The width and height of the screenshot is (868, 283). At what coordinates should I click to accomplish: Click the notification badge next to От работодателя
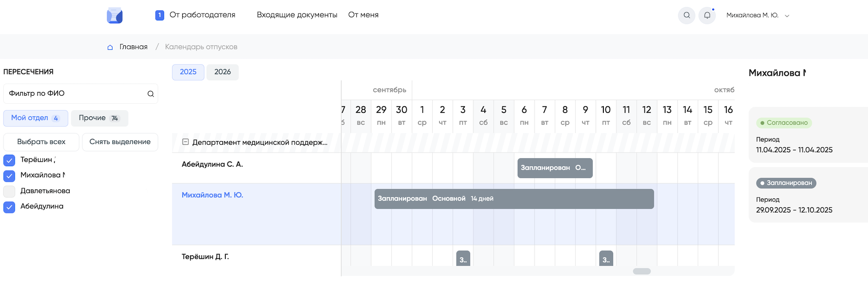(x=160, y=15)
